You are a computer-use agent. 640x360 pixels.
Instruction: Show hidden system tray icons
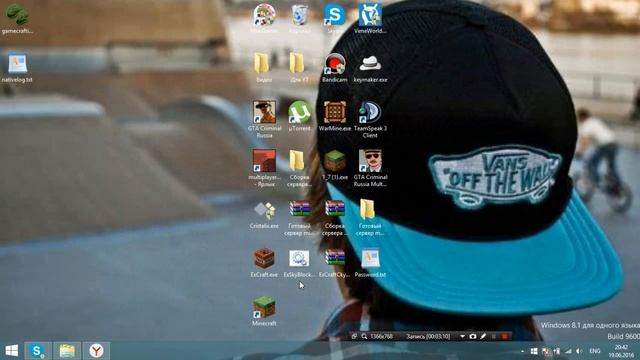522,351
